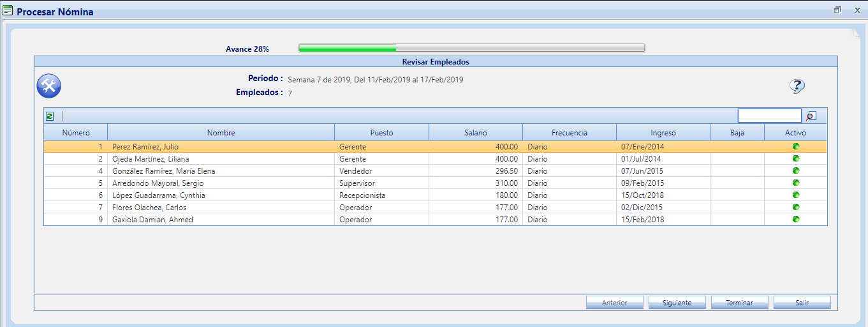Refresh the employee grid with green icon
This screenshot has width=868, height=327.
pos(50,116)
